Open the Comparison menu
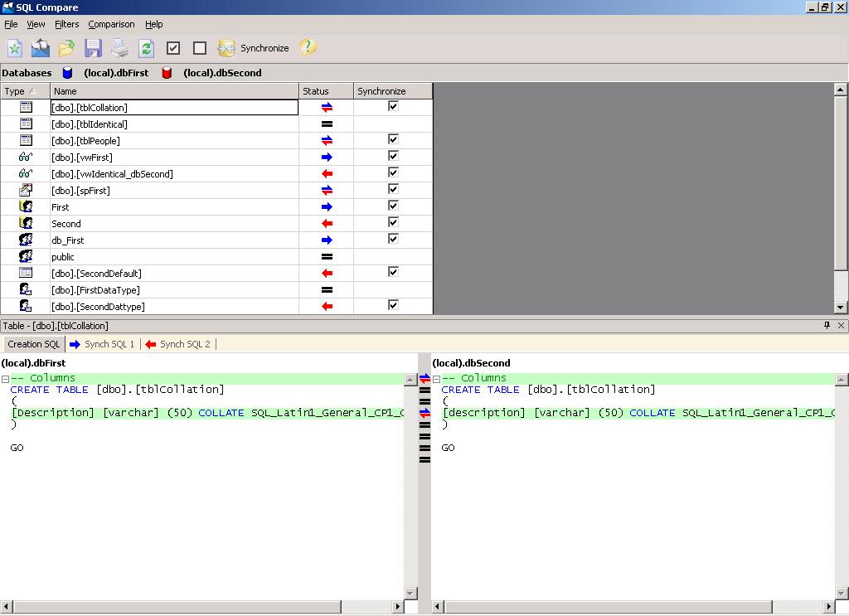Image resolution: width=849 pixels, height=616 pixels. [x=111, y=24]
